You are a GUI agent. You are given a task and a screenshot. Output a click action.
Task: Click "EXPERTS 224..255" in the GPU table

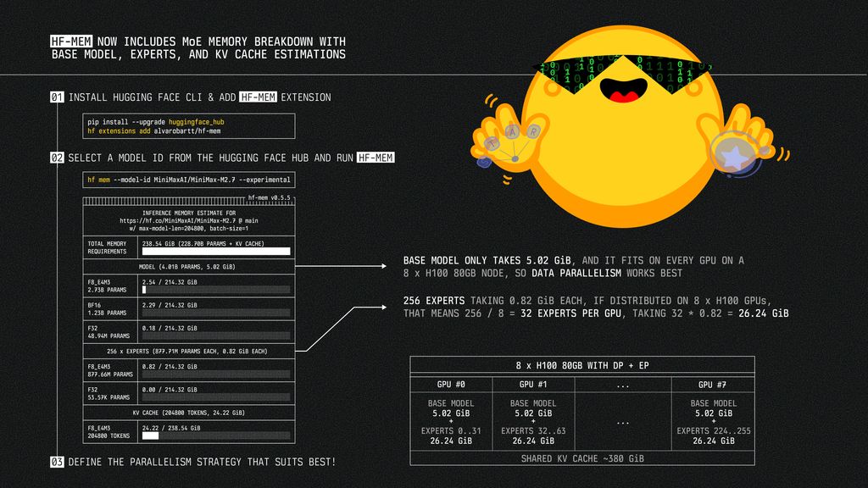coord(714,430)
